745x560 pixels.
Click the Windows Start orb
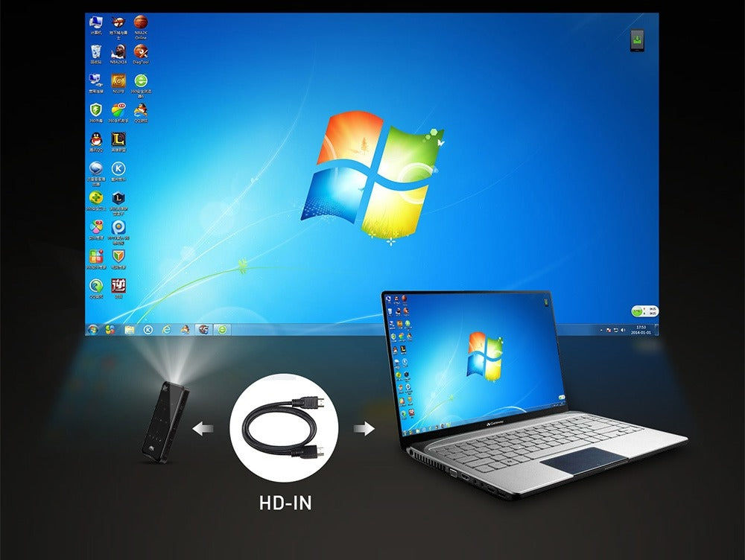pos(93,330)
